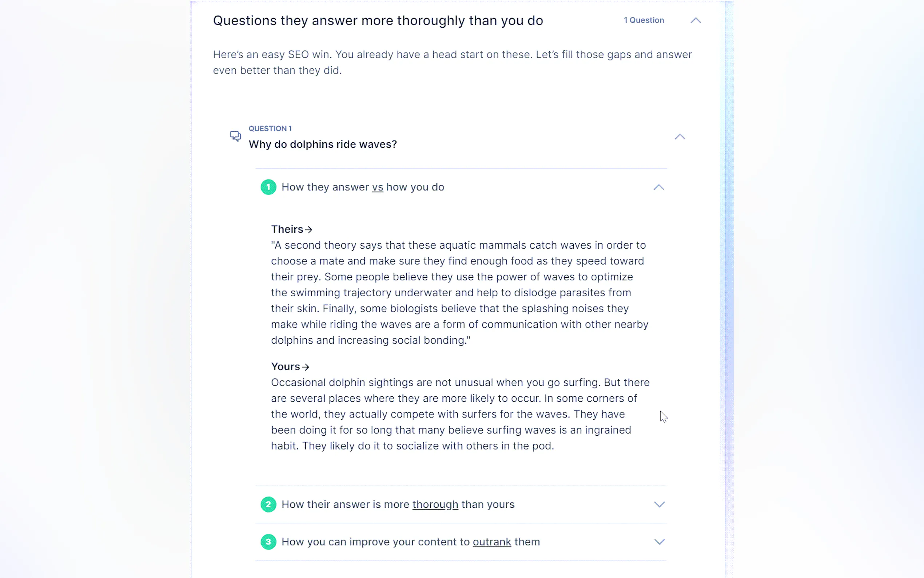Click the green number 2 badge
The width and height of the screenshot is (924, 578).
[268, 504]
